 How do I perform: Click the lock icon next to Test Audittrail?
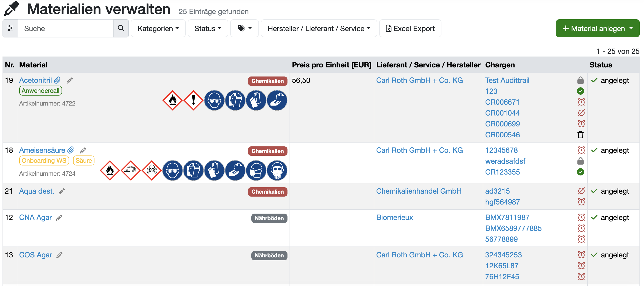click(x=580, y=80)
